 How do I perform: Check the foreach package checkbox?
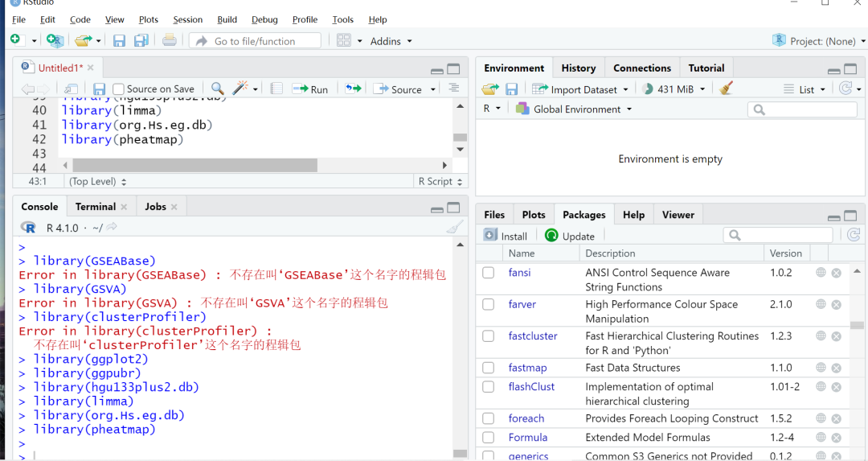point(489,418)
